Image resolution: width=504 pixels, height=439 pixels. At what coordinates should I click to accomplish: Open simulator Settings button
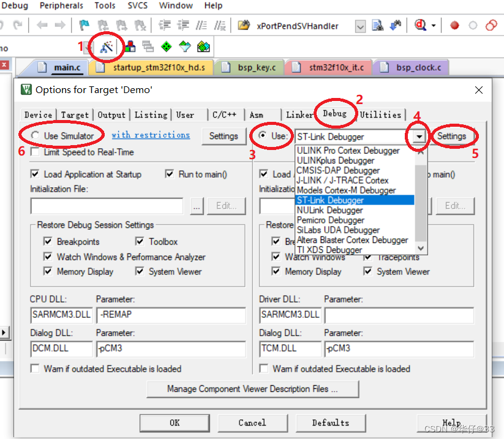click(x=224, y=136)
